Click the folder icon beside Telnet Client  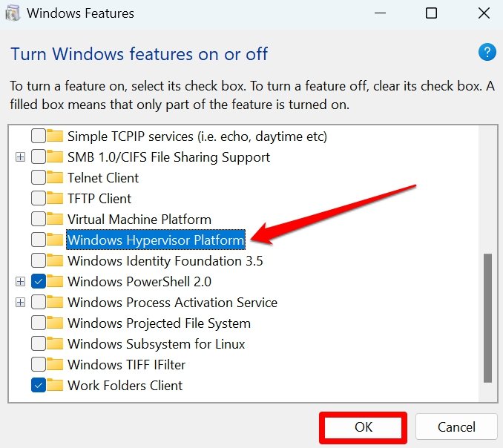(55, 178)
